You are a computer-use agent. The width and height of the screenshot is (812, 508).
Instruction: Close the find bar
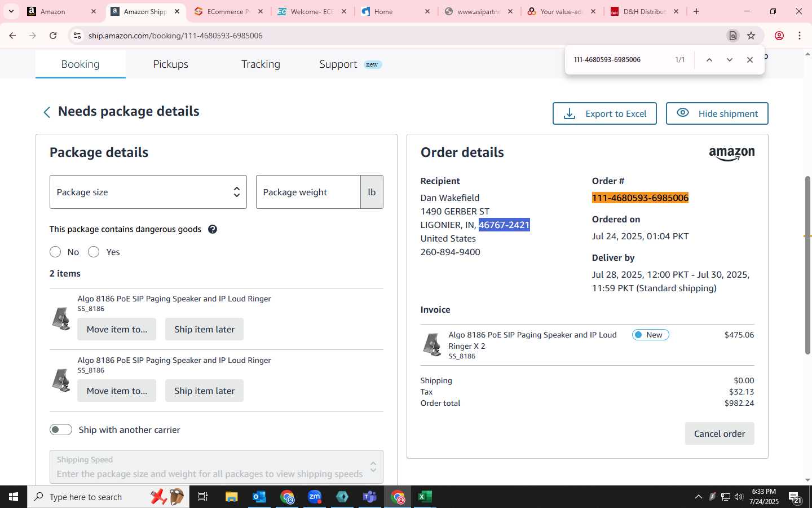coord(750,60)
